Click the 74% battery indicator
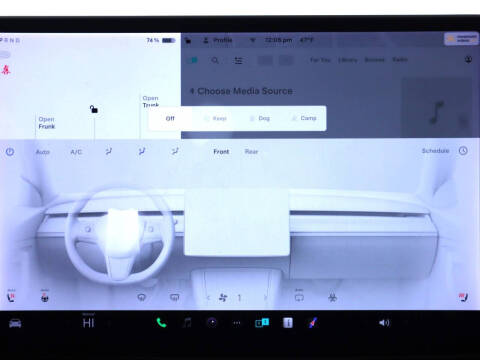This screenshot has height=360, width=480. (161, 40)
